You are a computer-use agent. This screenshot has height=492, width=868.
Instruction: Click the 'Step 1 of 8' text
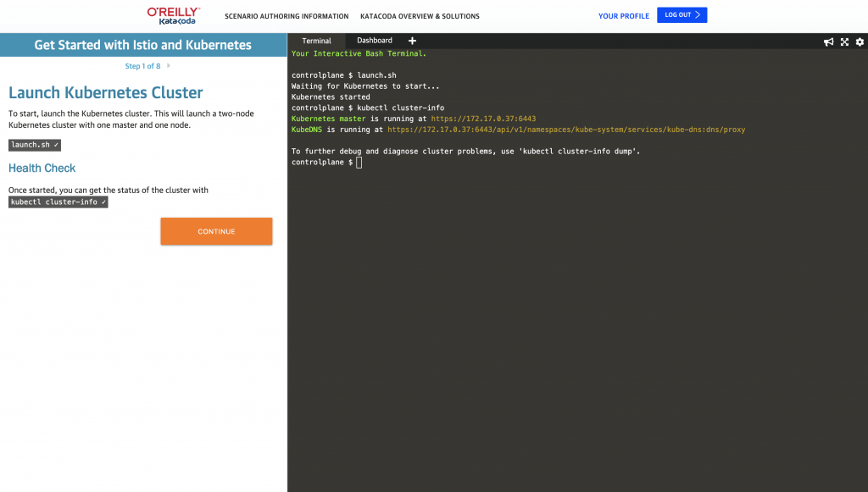(x=142, y=66)
